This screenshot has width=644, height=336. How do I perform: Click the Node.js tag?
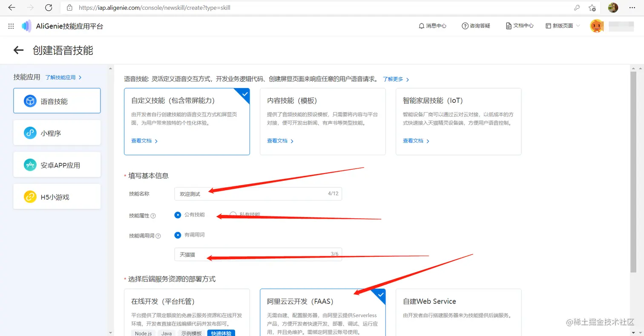point(144,333)
